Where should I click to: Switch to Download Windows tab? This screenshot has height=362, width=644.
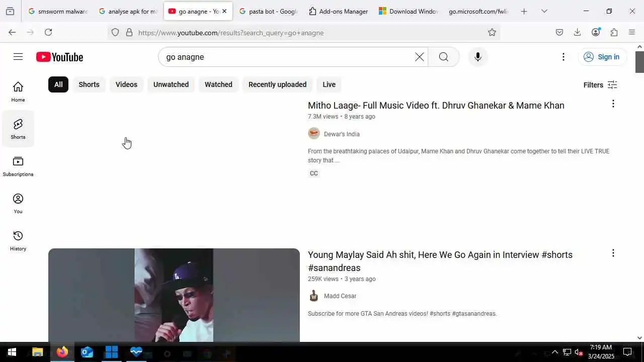coord(409,11)
